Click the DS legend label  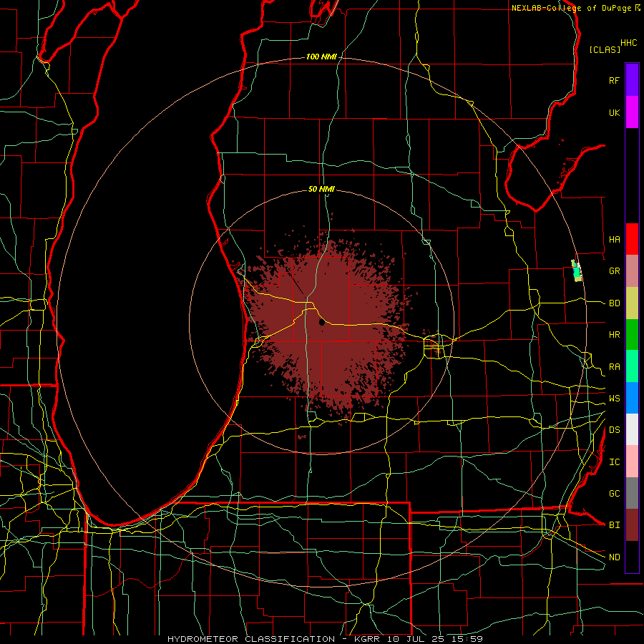click(614, 430)
